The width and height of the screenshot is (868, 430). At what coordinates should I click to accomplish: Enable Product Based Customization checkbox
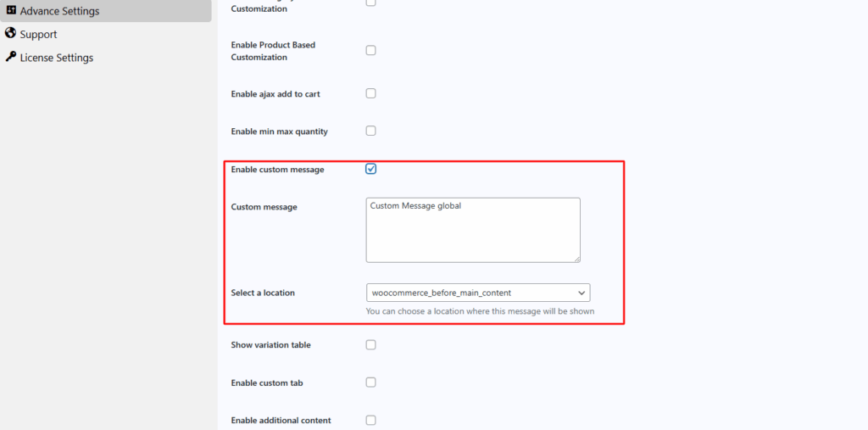[x=371, y=50]
